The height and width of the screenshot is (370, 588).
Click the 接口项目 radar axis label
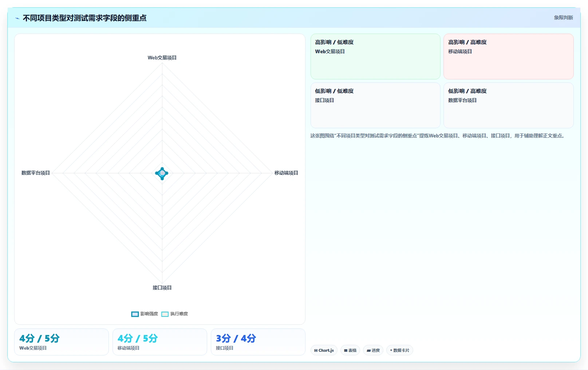[x=162, y=288]
